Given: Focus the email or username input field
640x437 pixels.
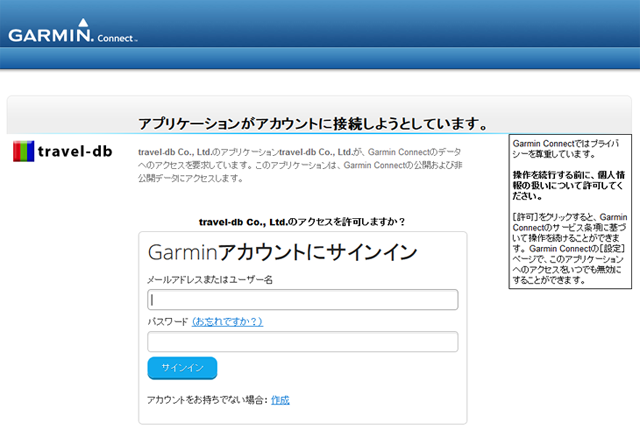Looking at the screenshot, I should (x=302, y=300).
